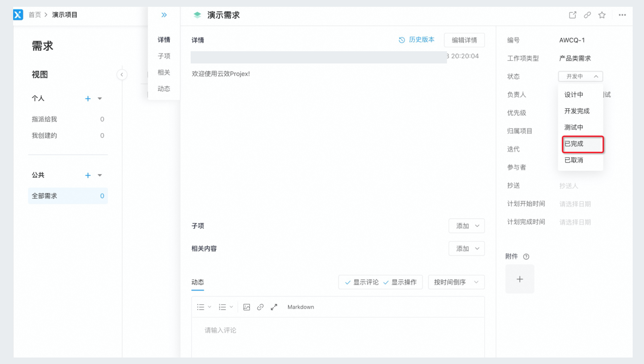
Task: Expand the panel with double chevron icon
Action: (x=164, y=15)
